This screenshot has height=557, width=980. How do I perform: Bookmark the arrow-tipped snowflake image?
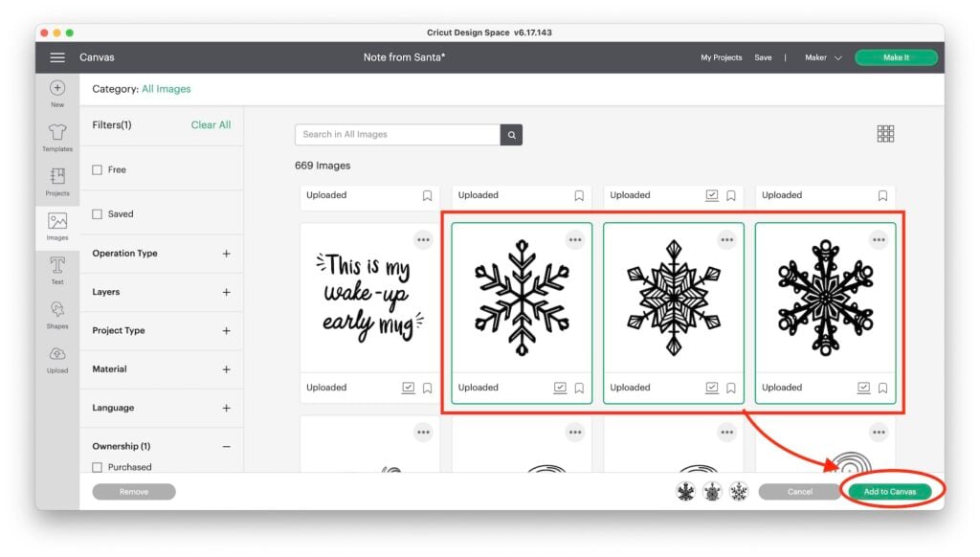pos(579,389)
